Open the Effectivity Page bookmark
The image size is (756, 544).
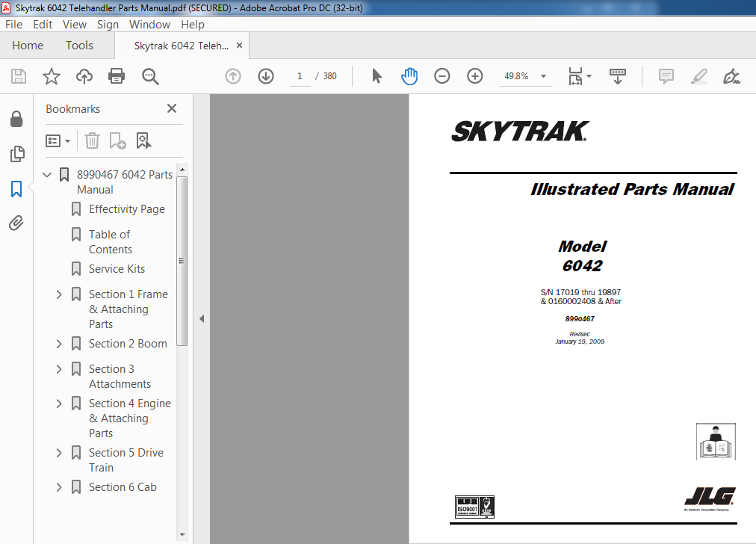pos(127,208)
